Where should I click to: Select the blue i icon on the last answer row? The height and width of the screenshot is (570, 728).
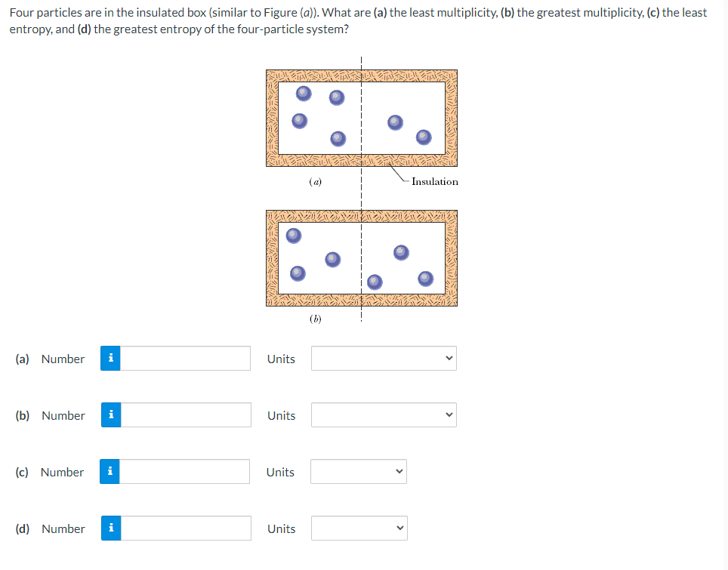(110, 528)
